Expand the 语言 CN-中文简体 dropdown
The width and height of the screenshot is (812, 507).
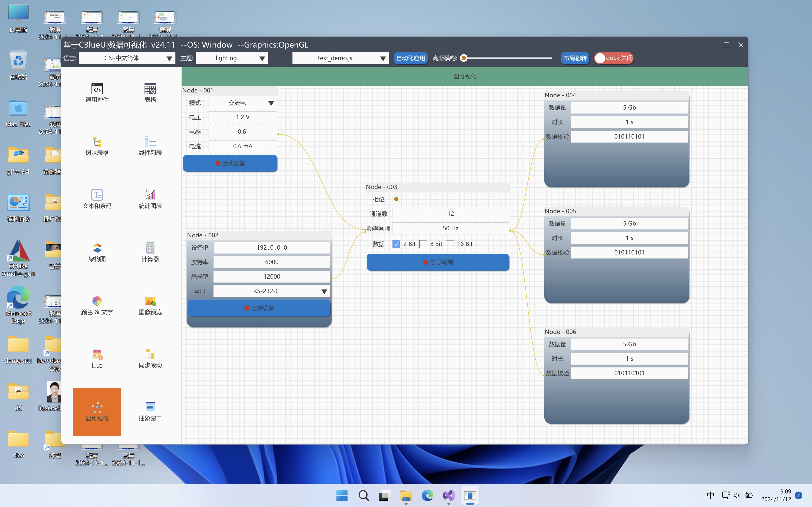coord(127,58)
